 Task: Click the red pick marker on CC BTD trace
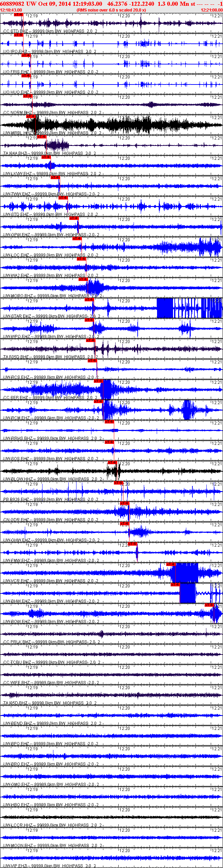tap(19, 15)
